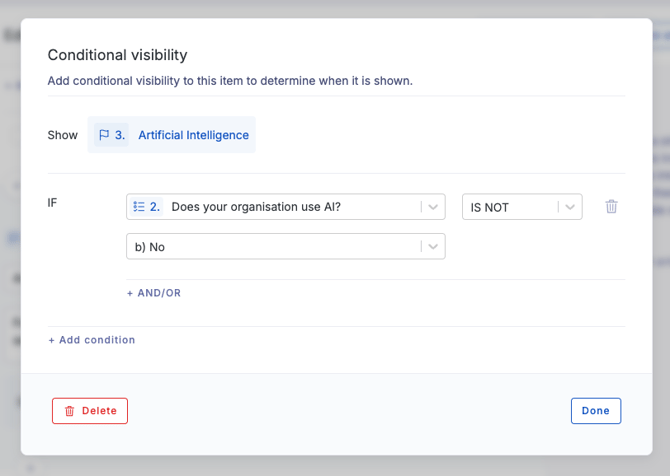The width and height of the screenshot is (670, 476).
Task: Remove the condition with the grey trash icon
Action: [x=611, y=206]
